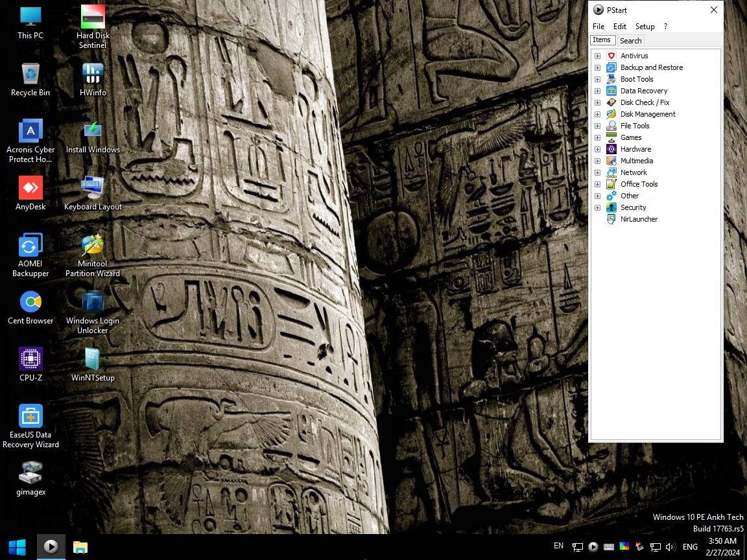Click the Keyboard Layout desktop shortcut
Image resolution: width=747 pixels, height=560 pixels.
pos(93,194)
